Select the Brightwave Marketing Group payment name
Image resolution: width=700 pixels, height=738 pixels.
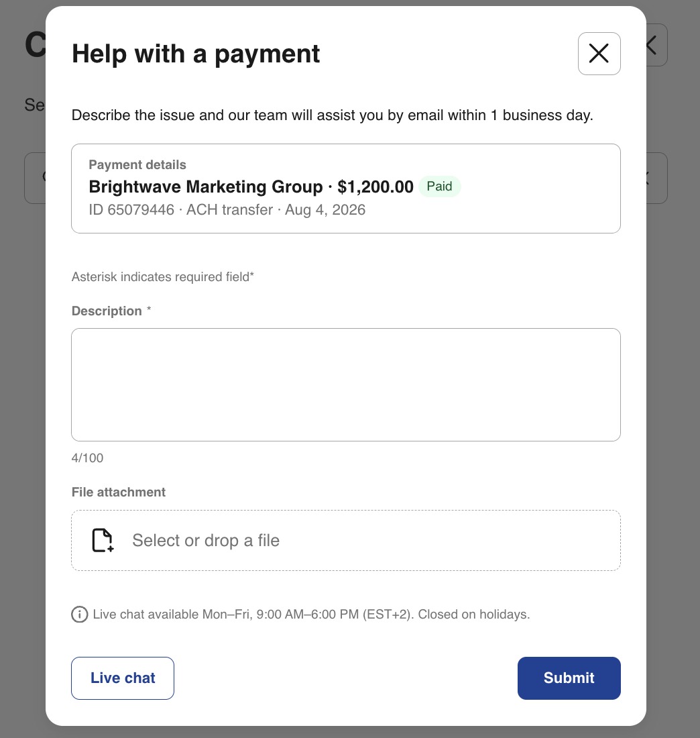coord(206,187)
